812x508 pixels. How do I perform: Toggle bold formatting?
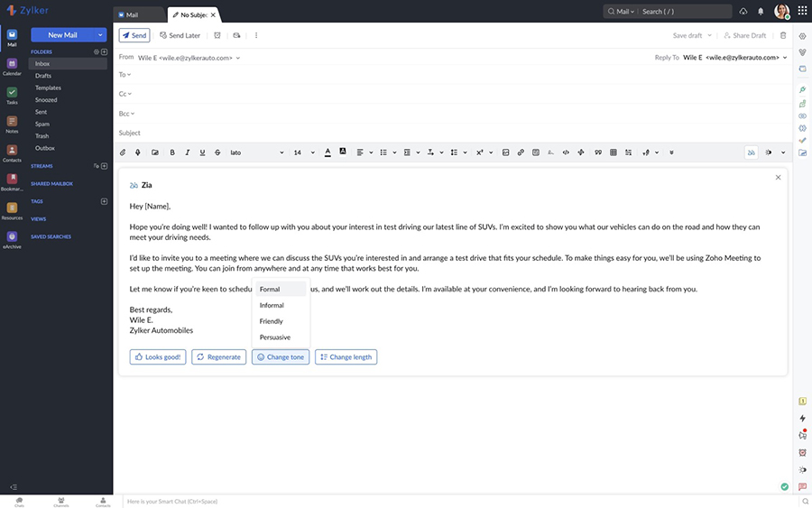[172, 152]
